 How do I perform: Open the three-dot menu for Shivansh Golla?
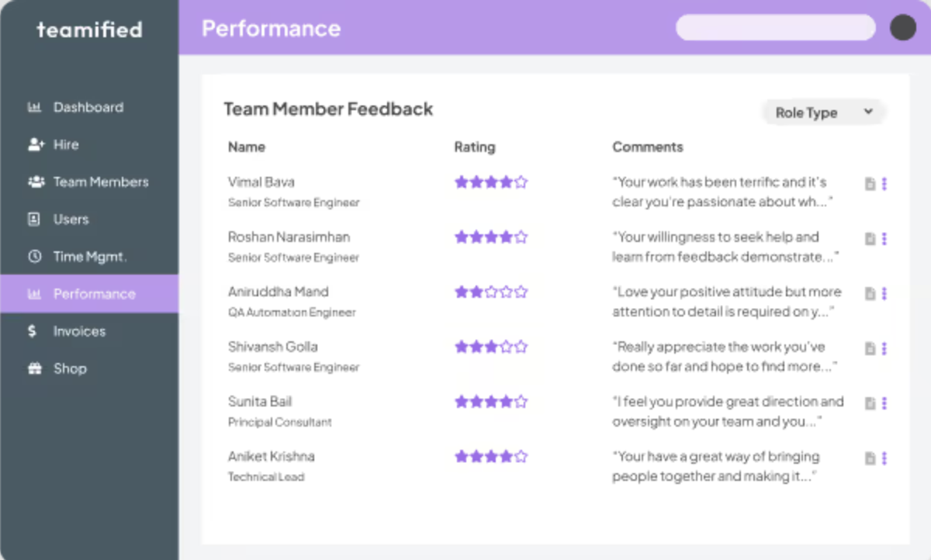coord(885,348)
